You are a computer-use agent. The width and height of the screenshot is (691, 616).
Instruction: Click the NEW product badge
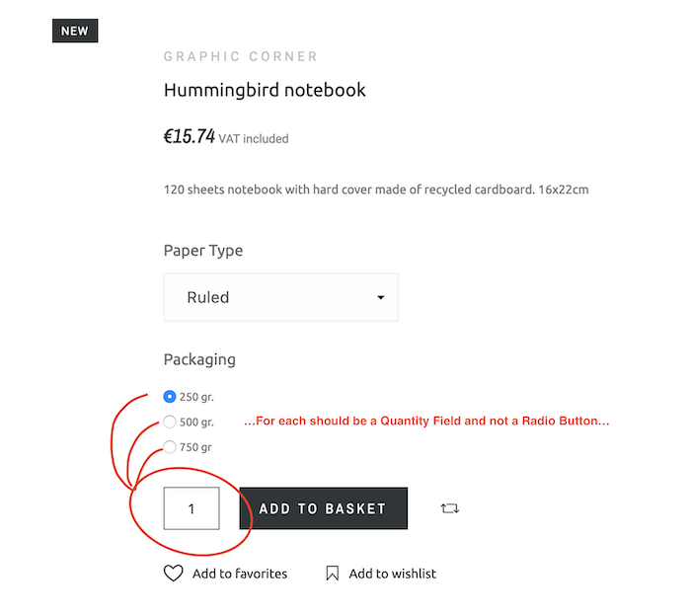tap(75, 31)
